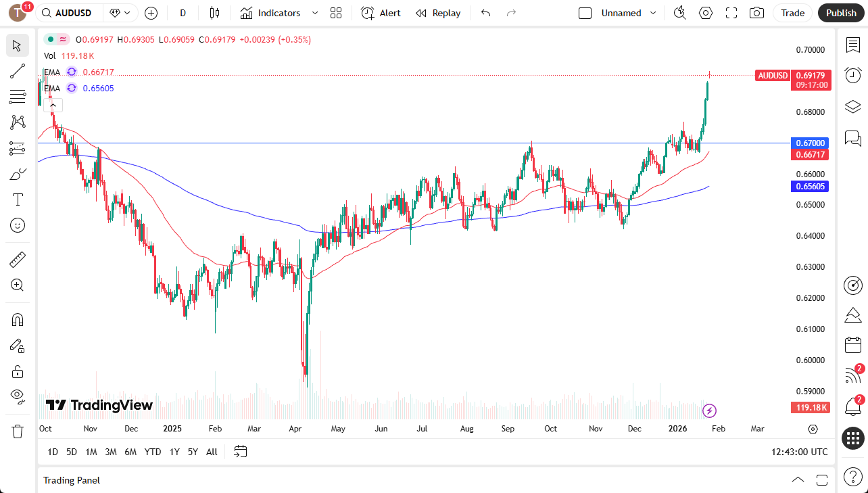This screenshot has width=868, height=493.
Task: Open the layout templates grid
Action: [x=336, y=13]
